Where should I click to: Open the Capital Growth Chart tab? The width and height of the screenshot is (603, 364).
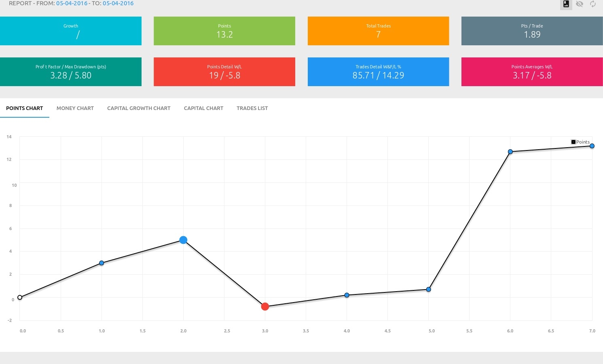(139, 108)
